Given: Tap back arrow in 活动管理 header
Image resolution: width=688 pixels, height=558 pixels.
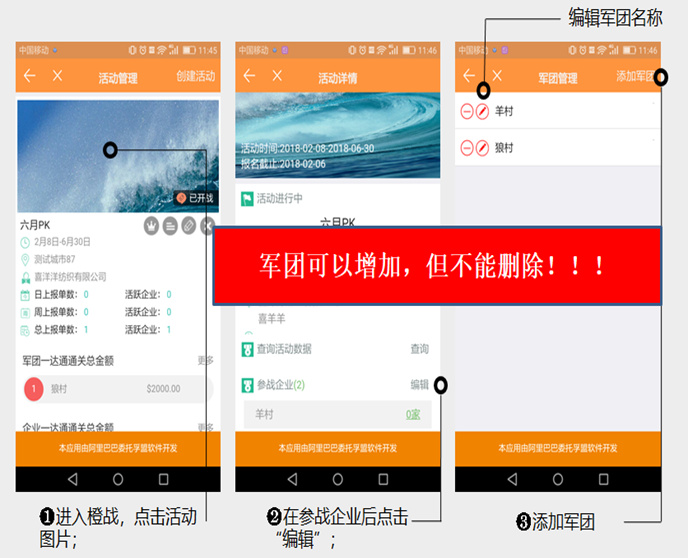Looking at the screenshot, I should (x=30, y=76).
